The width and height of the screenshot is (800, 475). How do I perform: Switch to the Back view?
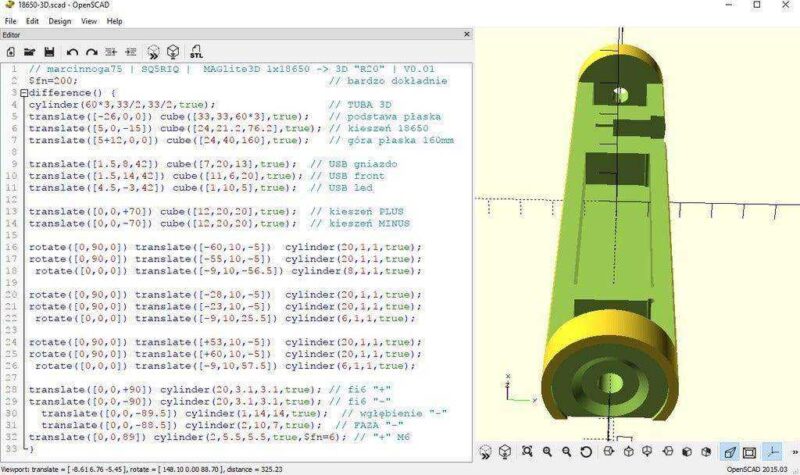[x=707, y=452]
